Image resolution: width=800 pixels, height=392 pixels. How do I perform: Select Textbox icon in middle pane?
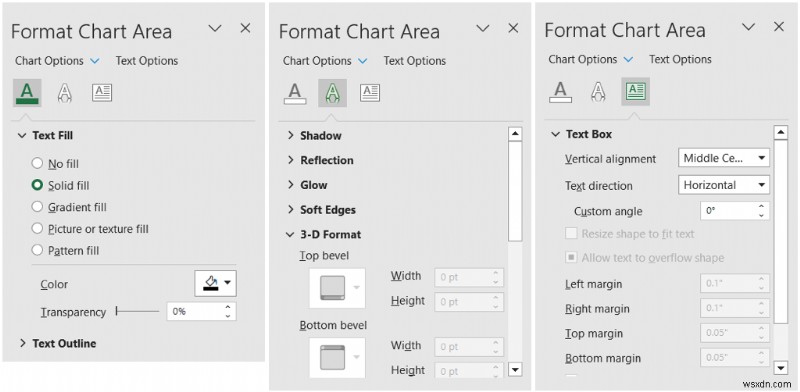pyautogui.click(x=370, y=93)
